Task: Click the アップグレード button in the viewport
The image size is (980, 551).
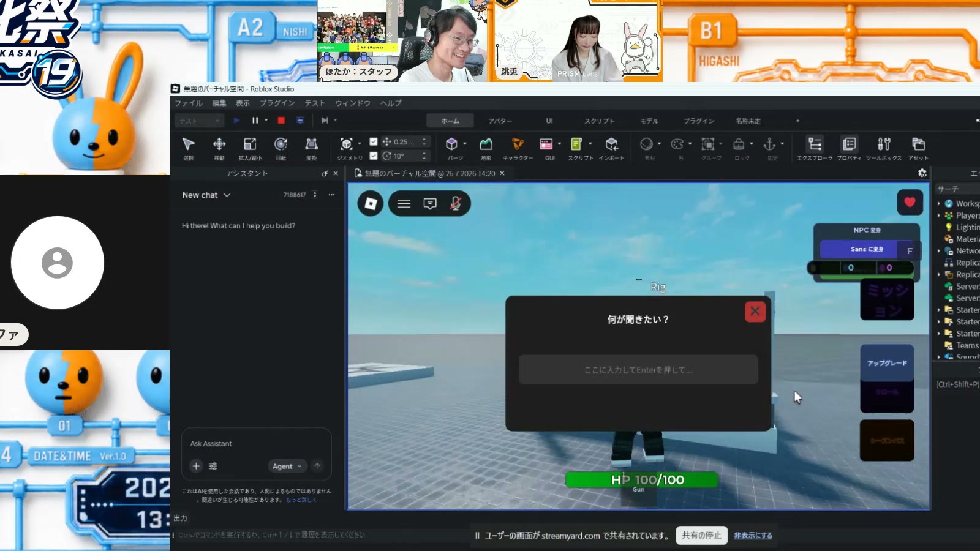Action: [887, 363]
